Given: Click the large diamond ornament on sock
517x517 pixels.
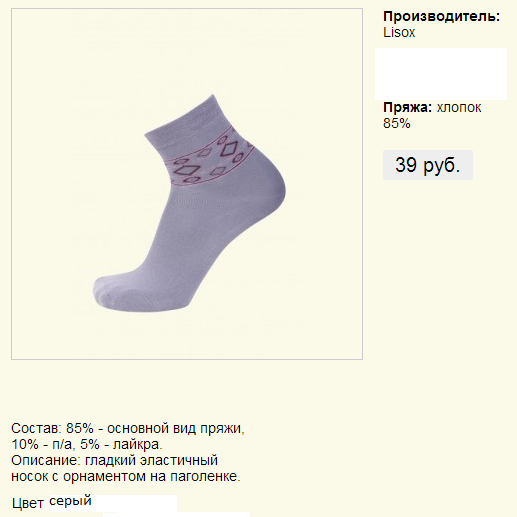Looking at the screenshot, I should coord(229,148).
